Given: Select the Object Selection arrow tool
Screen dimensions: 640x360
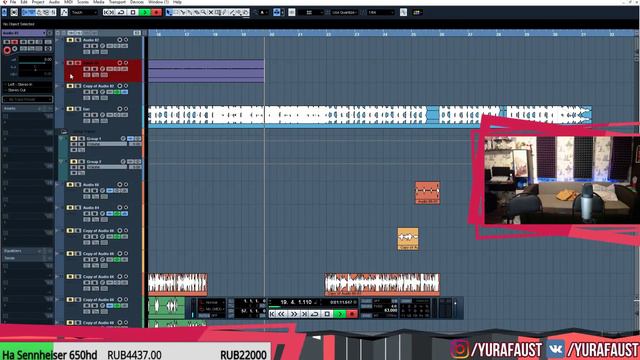Looking at the screenshot, I should 169,13.
